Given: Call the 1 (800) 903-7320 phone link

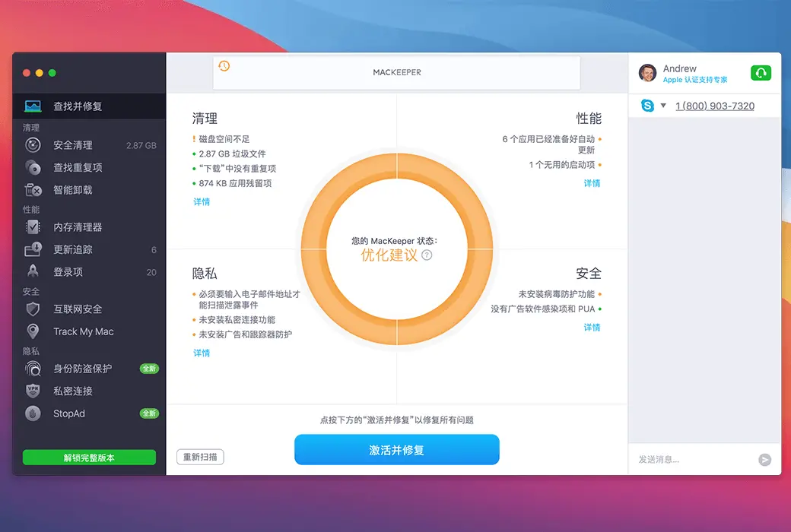Looking at the screenshot, I should tap(715, 106).
